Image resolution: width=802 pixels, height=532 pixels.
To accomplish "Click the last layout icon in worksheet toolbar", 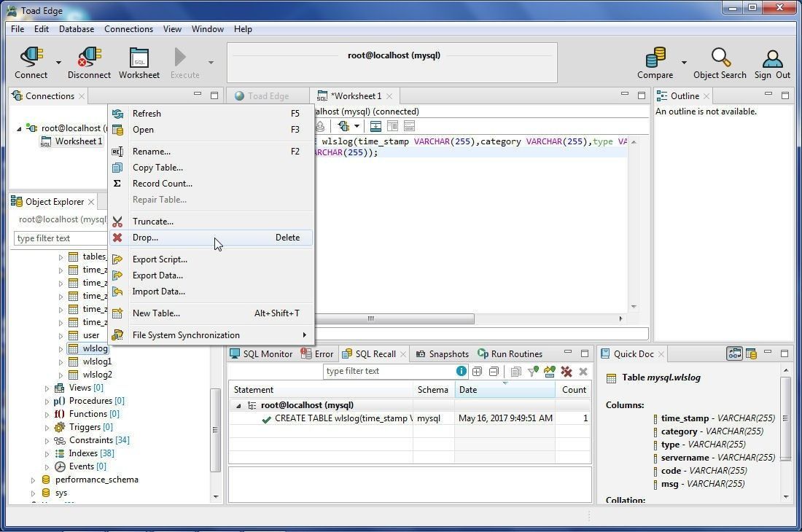I will pyautogui.click(x=409, y=126).
